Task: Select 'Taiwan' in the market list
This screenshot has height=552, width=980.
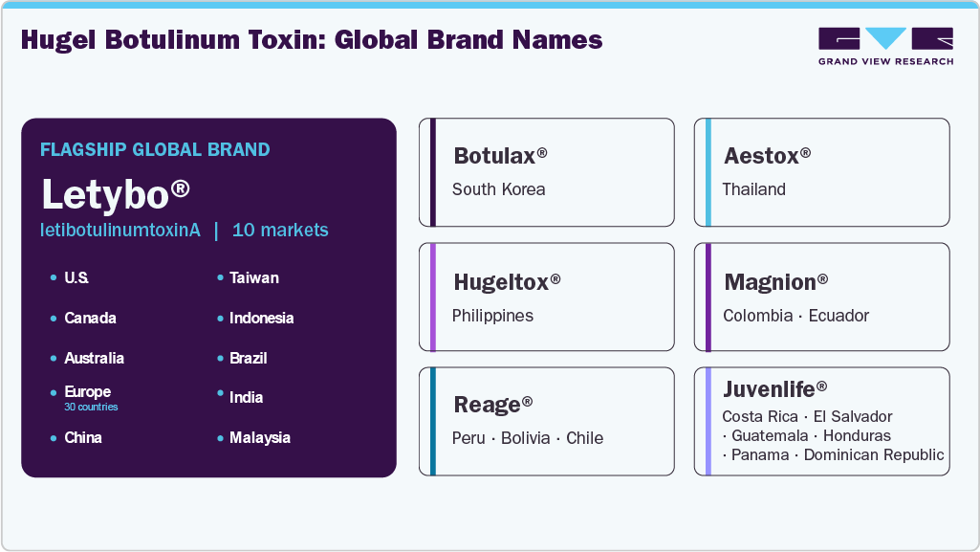Action: 253,277
